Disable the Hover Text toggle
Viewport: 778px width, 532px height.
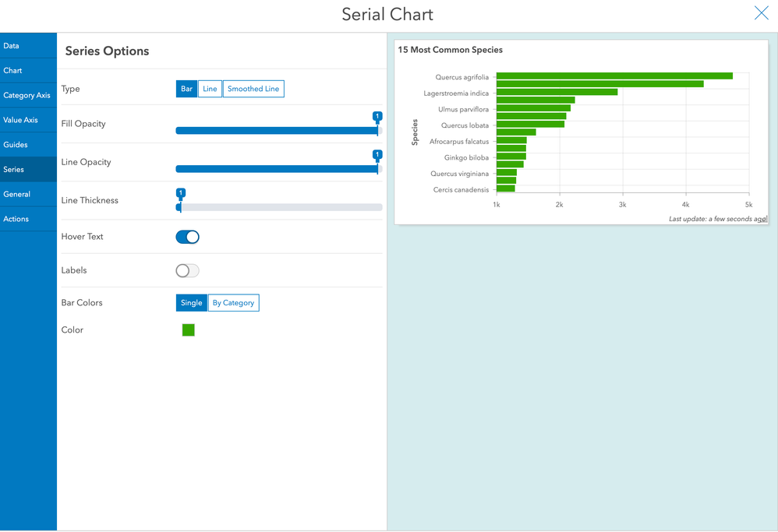coord(188,237)
